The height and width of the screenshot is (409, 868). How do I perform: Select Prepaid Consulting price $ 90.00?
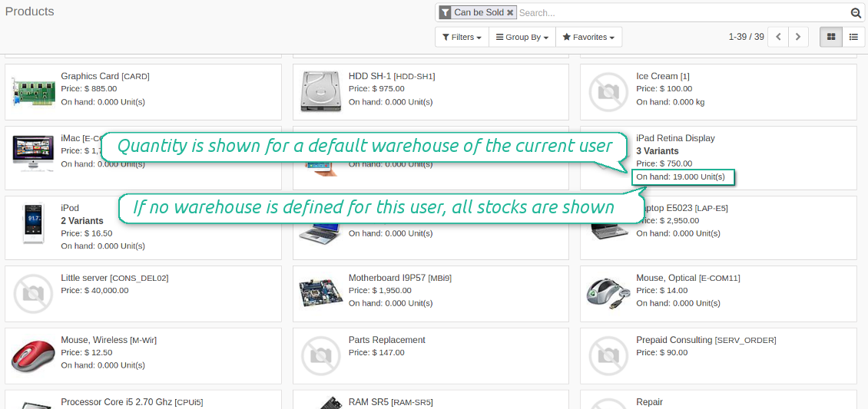pyautogui.click(x=662, y=353)
